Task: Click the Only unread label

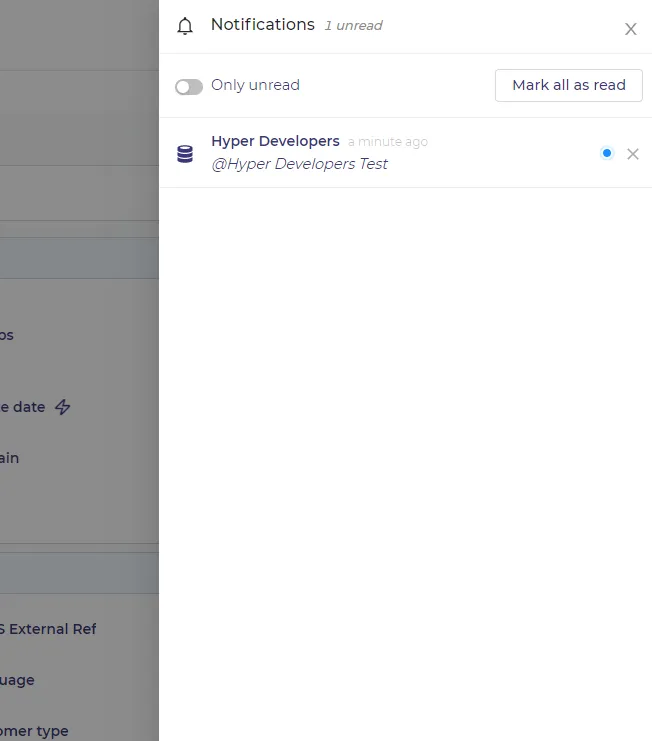Action: (x=255, y=85)
